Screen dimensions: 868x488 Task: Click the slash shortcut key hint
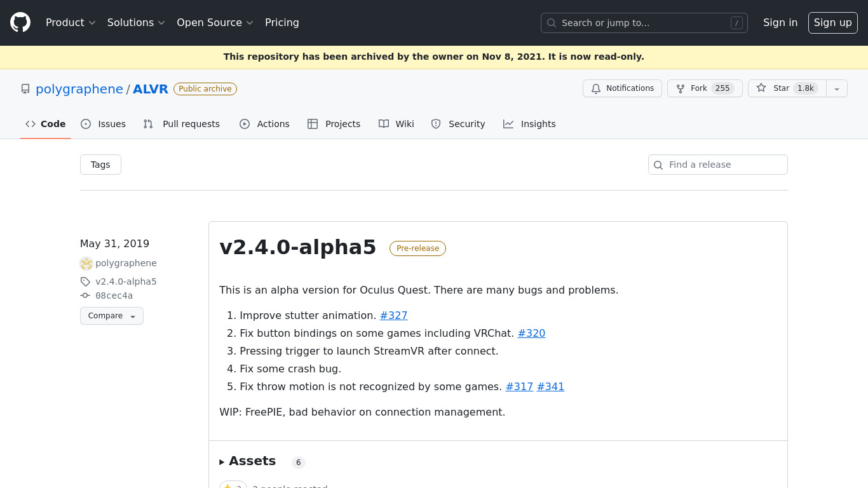pyautogui.click(x=736, y=23)
